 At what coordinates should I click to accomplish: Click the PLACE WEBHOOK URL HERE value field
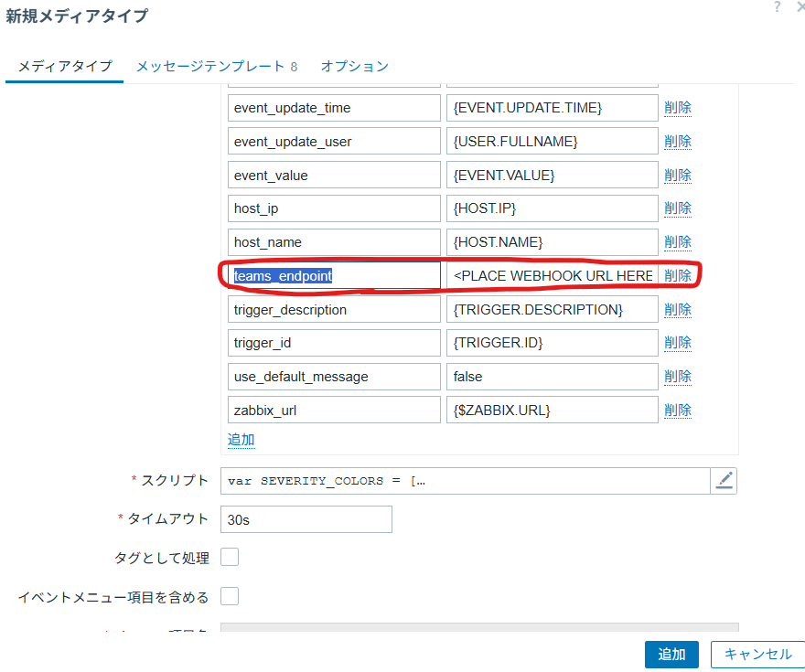(x=553, y=275)
